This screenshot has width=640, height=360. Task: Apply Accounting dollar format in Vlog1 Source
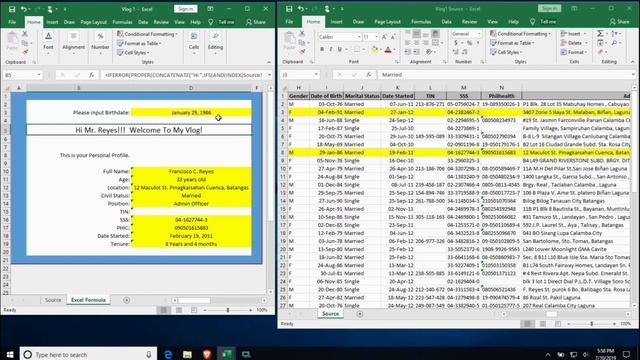click(x=456, y=43)
